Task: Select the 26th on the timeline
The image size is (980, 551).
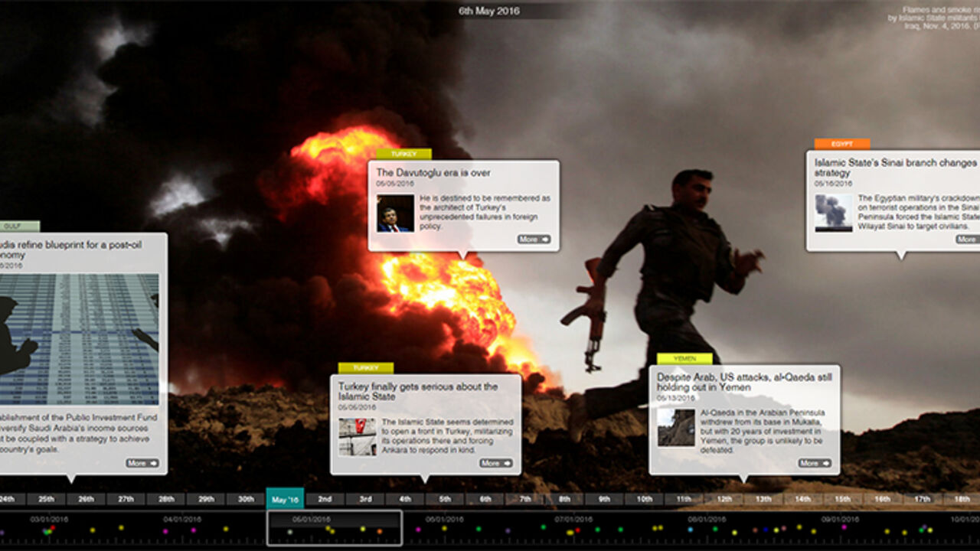Action: [x=86, y=499]
